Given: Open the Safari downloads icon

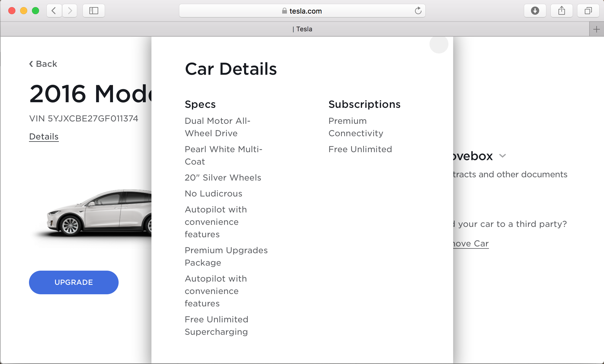Looking at the screenshot, I should coord(535,11).
